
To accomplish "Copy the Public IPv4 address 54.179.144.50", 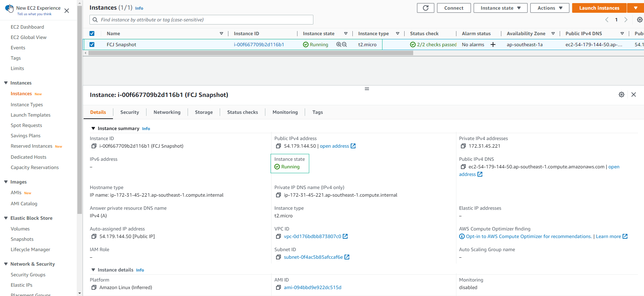I will pos(278,146).
